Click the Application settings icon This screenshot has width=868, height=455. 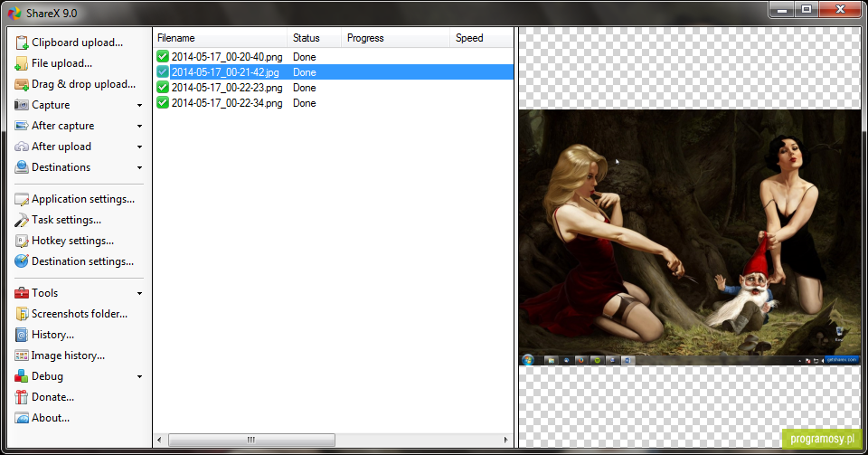(22, 199)
